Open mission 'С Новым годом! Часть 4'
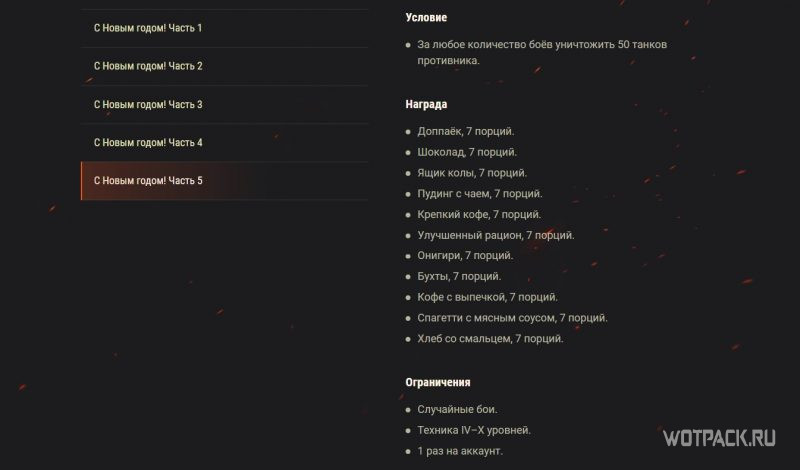Screen dimensions: 800x470 click(x=224, y=143)
